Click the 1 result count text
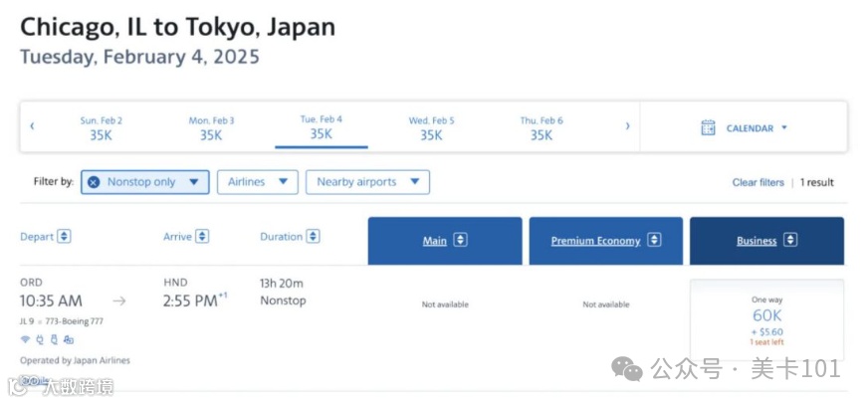 click(816, 183)
